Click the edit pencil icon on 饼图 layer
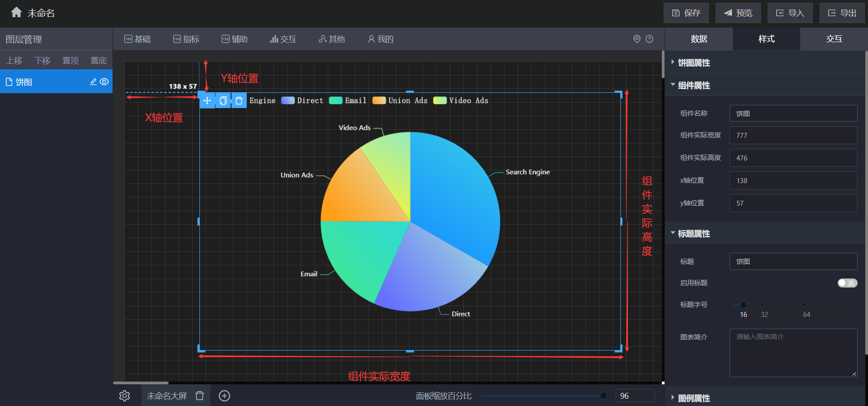The height and width of the screenshot is (406, 868). point(93,82)
